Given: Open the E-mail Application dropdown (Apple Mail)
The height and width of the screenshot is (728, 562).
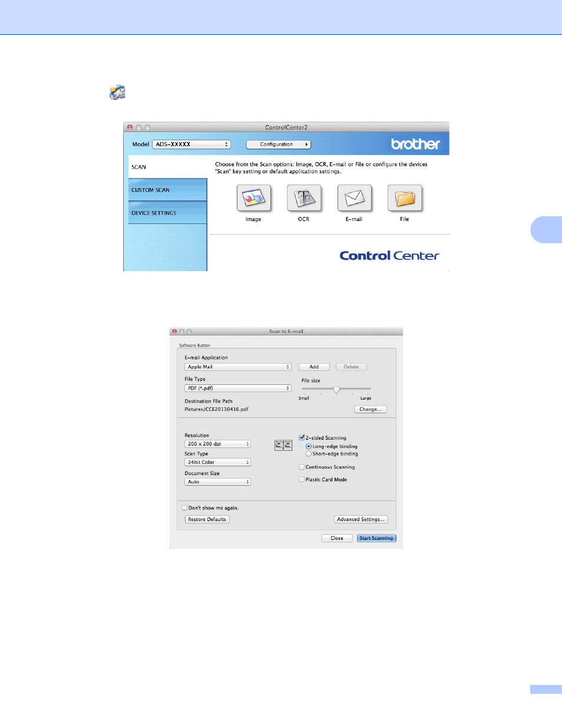Looking at the screenshot, I should (x=238, y=367).
